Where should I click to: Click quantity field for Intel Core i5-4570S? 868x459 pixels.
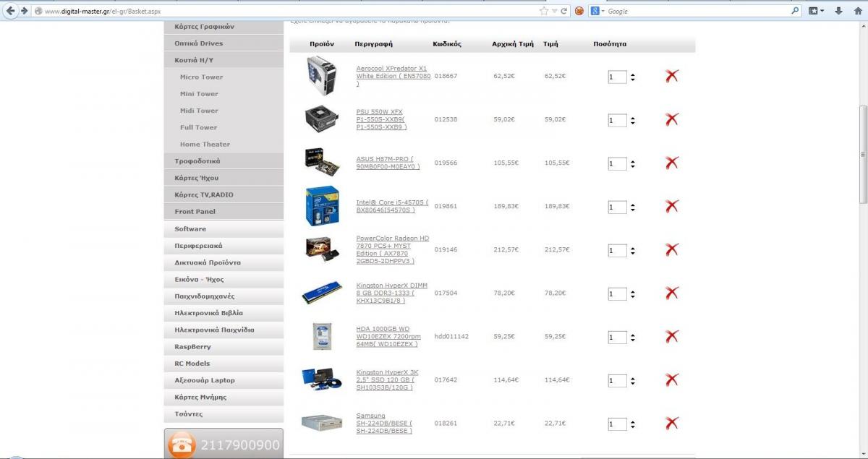coord(617,207)
